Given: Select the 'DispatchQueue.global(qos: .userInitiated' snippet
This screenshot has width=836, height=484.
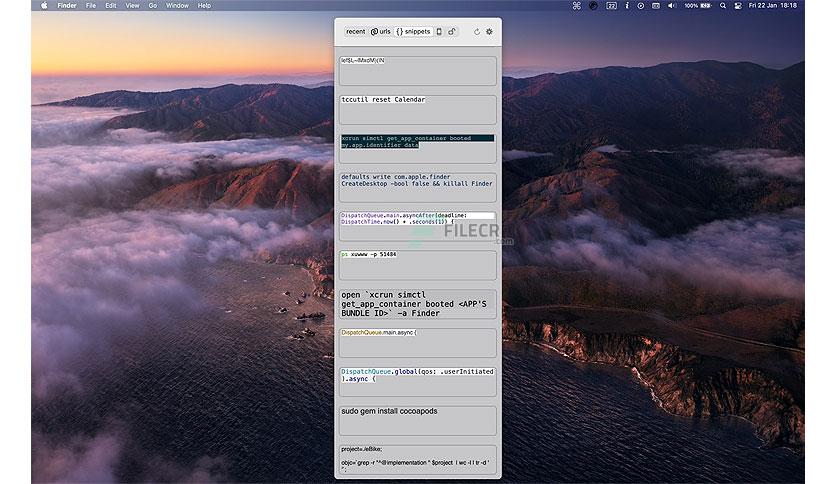Looking at the screenshot, I should tap(417, 382).
